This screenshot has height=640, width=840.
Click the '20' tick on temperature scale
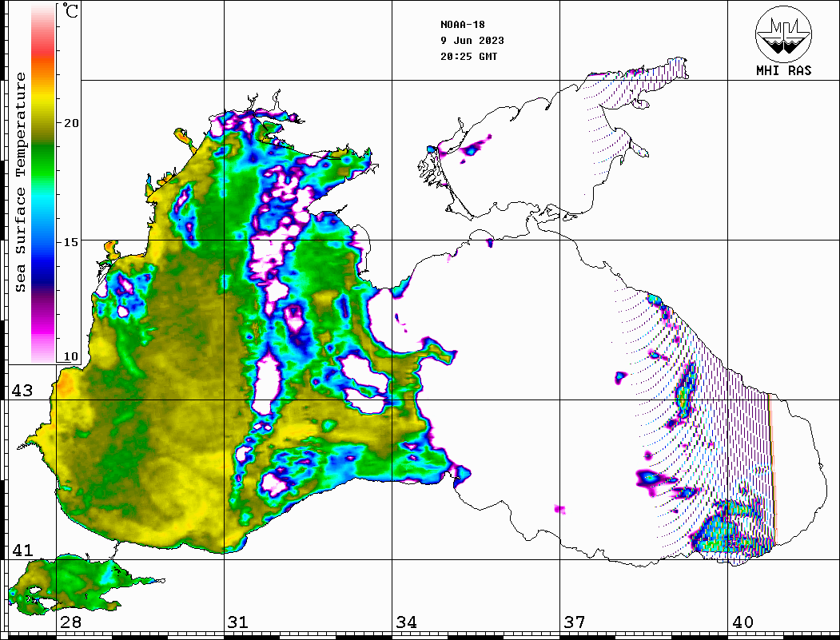[70, 123]
